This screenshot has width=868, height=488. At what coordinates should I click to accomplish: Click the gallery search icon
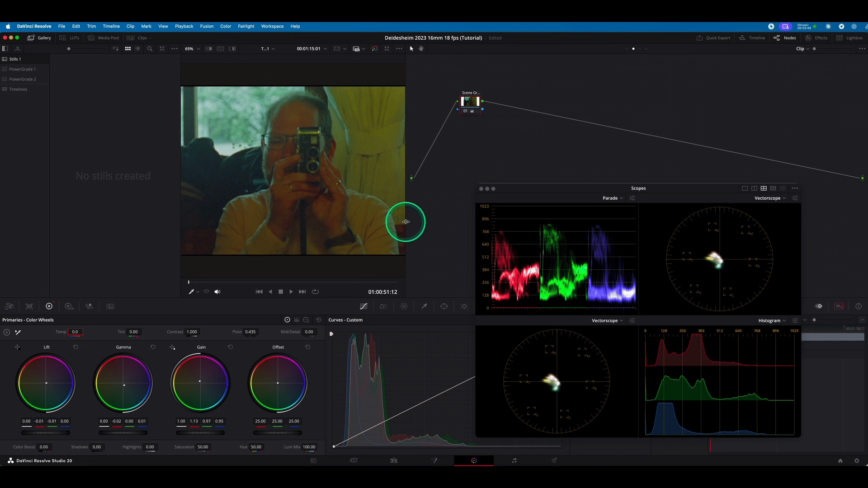pos(150,49)
